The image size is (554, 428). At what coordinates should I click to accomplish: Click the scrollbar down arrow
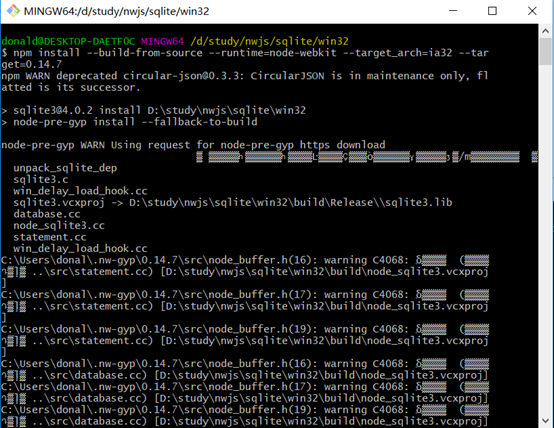coord(546,421)
